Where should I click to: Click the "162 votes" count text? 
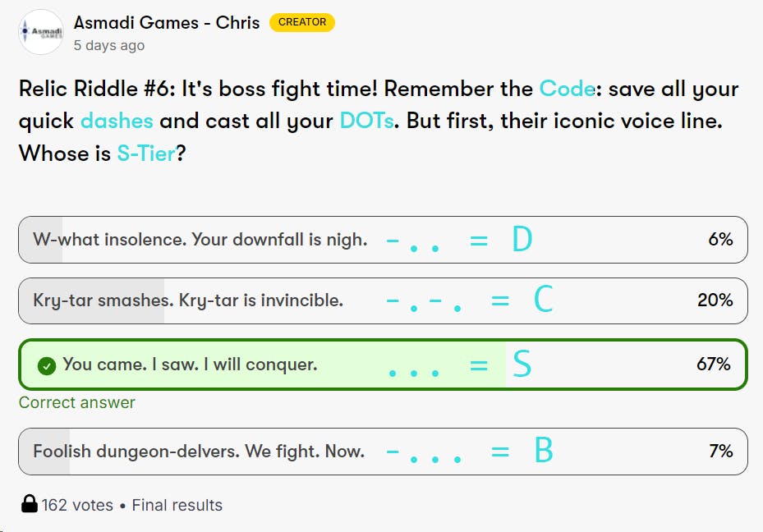click(x=78, y=505)
